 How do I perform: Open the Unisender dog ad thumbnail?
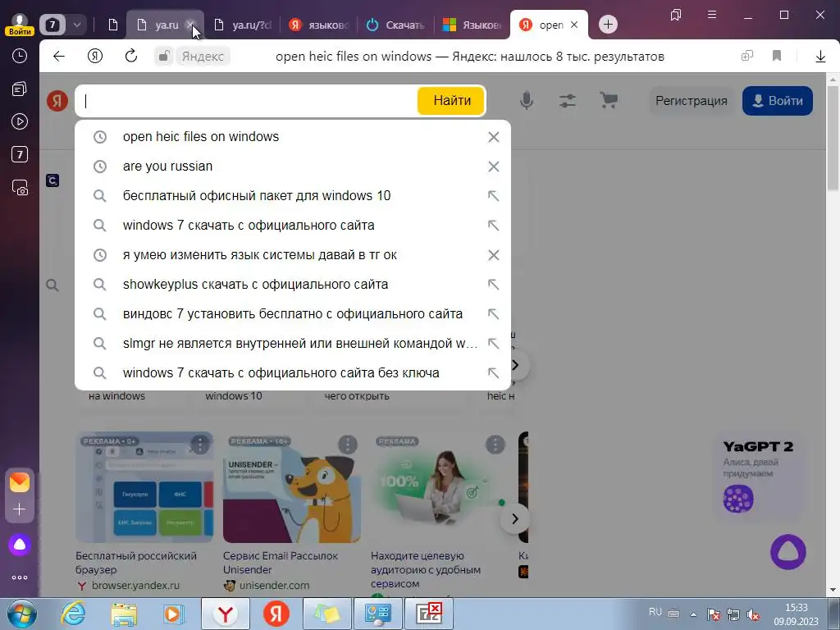pyautogui.click(x=291, y=487)
